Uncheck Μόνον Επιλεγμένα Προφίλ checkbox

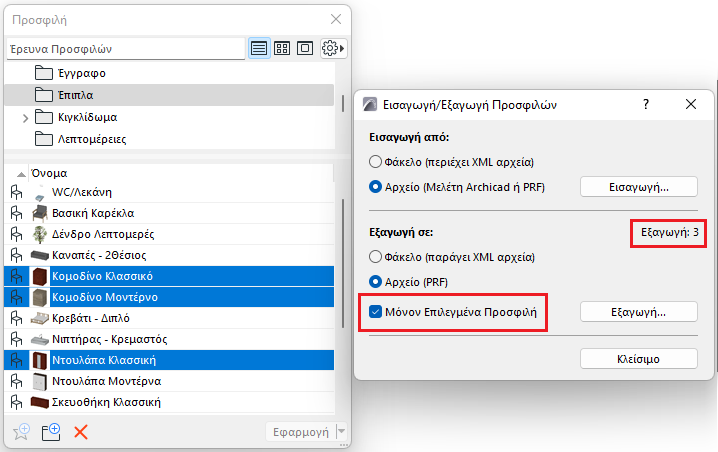(376, 312)
